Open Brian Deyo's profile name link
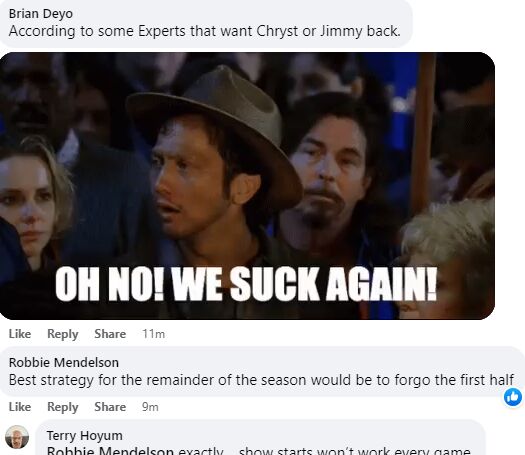525x455 pixels. (x=41, y=14)
